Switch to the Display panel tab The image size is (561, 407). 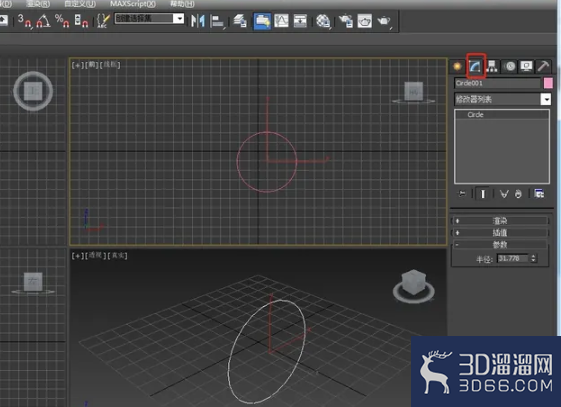tap(526, 66)
